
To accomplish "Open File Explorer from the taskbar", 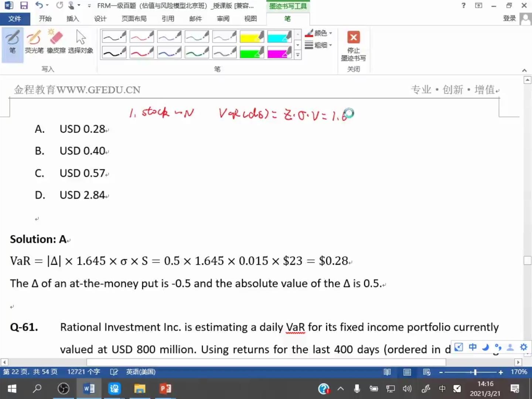I will click(x=139, y=389).
